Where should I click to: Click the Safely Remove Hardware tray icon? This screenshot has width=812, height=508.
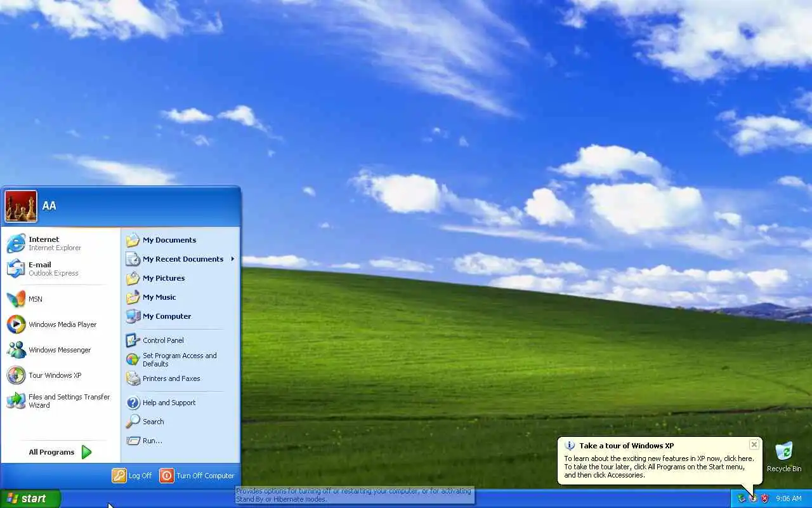[741, 498]
